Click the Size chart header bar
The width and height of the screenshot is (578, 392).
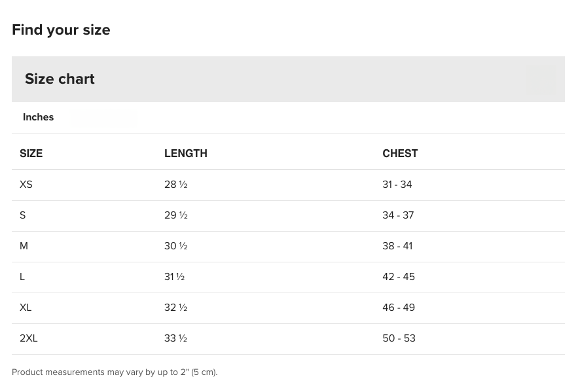tap(288, 79)
